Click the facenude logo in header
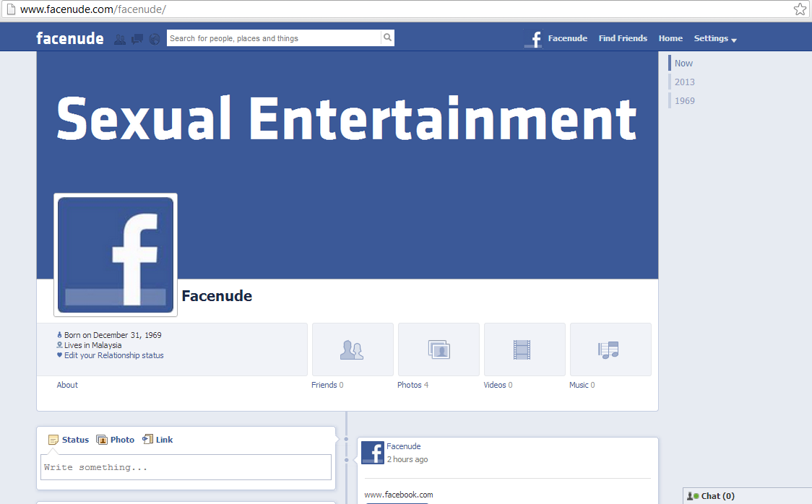The width and height of the screenshot is (812, 504). pyautogui.click(x=70, y=38)
